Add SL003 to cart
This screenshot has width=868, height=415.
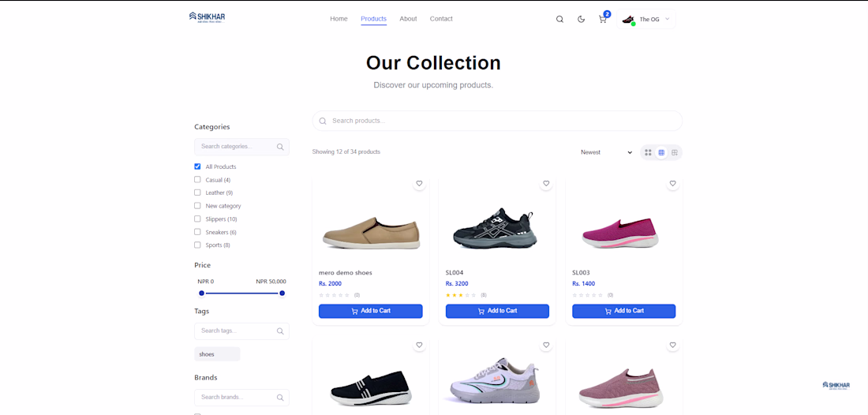pyautogui.click(x=624, y=311)
